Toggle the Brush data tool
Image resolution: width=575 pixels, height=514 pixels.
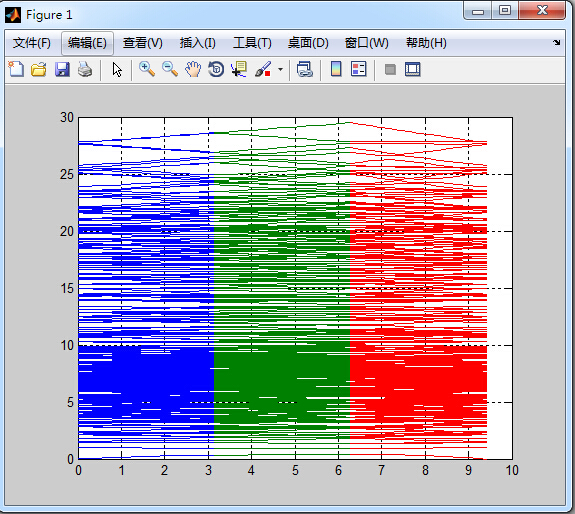pyautogui.click(x=263, y=69)
